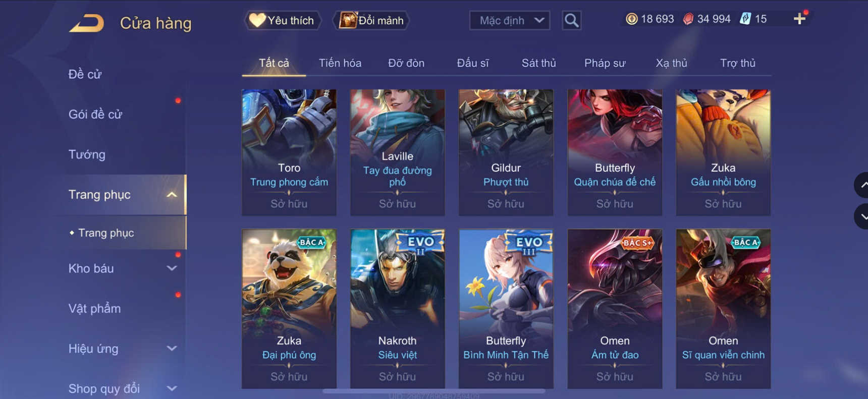The height and width of the screenshot is (399, 868).
Task: Click the page-down arrow on right edge
Action: pos(862,216)
